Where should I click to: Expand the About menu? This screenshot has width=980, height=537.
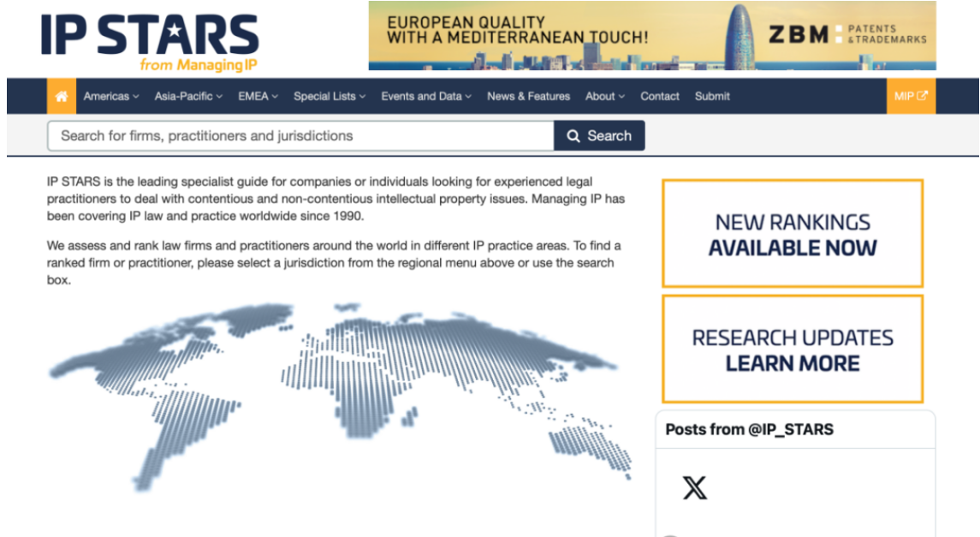604,96
